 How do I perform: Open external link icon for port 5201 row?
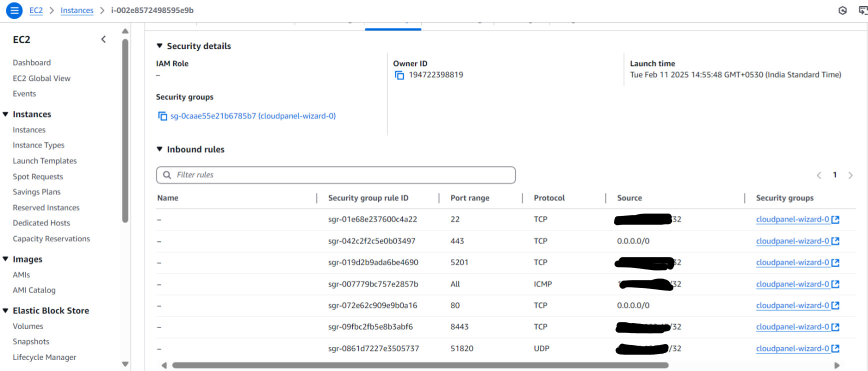click(x=835, y=262)
